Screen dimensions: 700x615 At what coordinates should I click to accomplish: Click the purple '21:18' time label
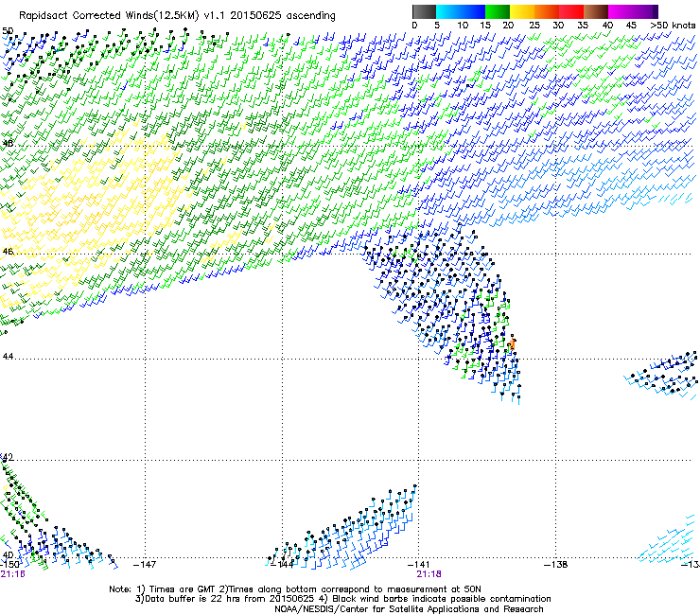click(x=429, y=574)
